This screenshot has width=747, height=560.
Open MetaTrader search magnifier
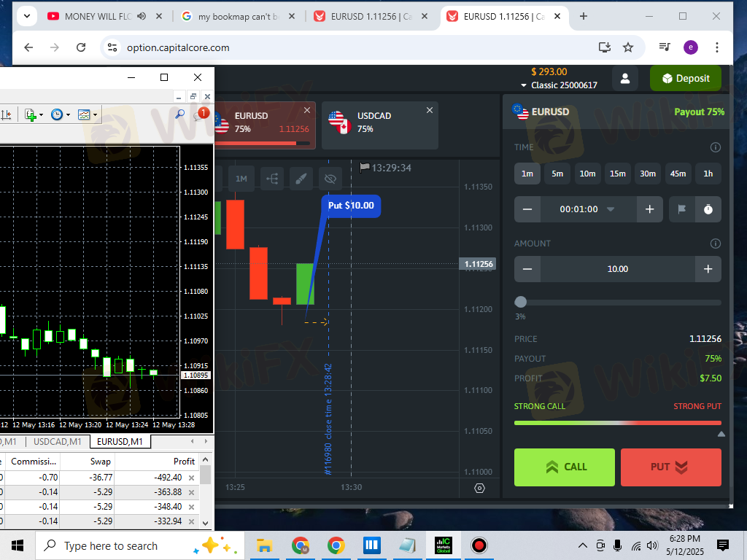[x=179, y=114]
